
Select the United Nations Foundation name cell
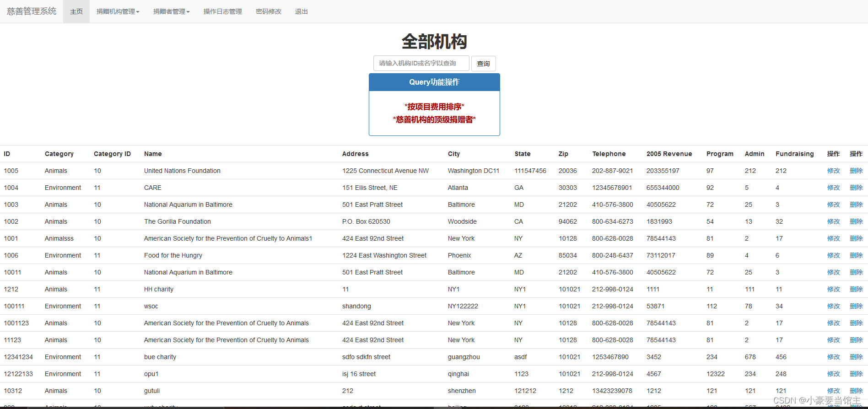click(x=182, y=171)
